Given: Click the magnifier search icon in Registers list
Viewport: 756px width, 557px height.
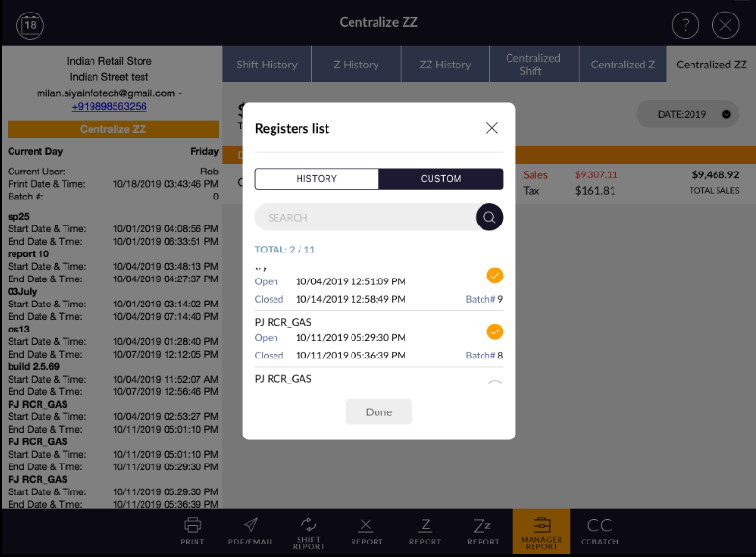Looking at the screenshot, I should (489, 218).
